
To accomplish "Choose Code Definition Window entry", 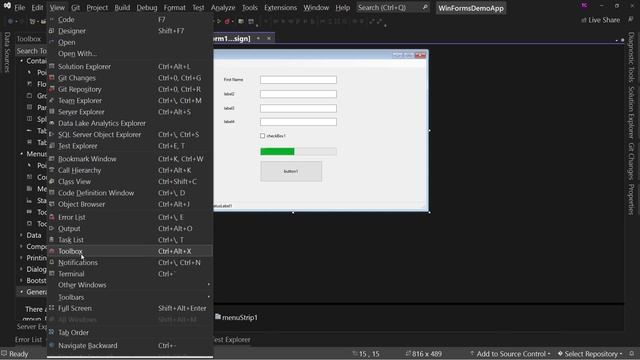I will tap(130, 193).
